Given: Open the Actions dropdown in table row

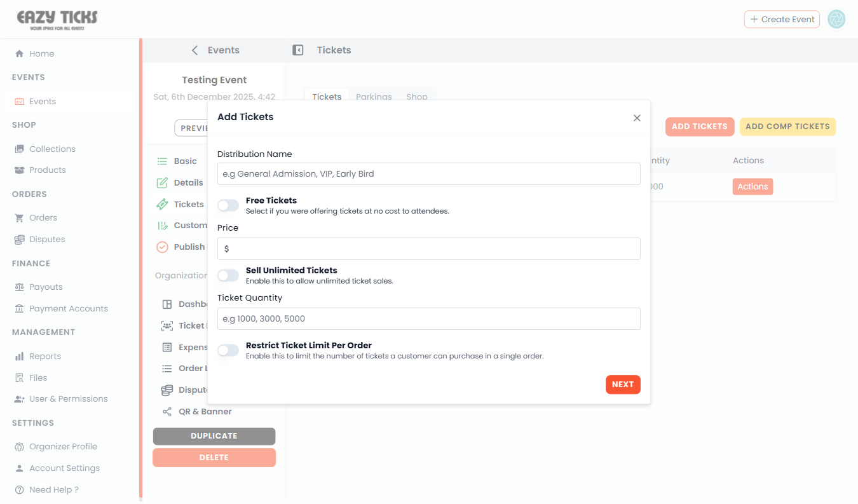Looking at the screenshot, I should tap(752, 187).
